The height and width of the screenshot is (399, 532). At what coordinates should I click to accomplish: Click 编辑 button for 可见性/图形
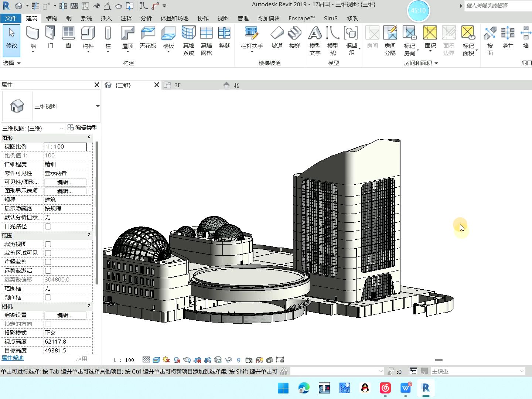65,182
